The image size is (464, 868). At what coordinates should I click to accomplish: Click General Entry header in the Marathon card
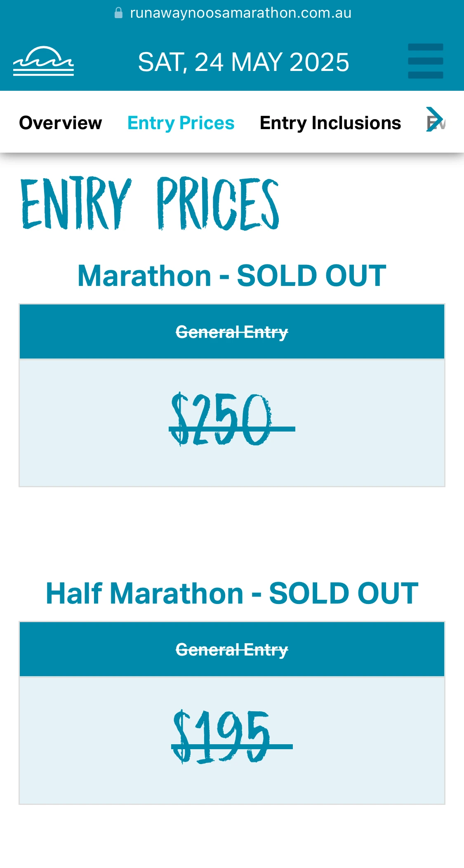[232, 332]
